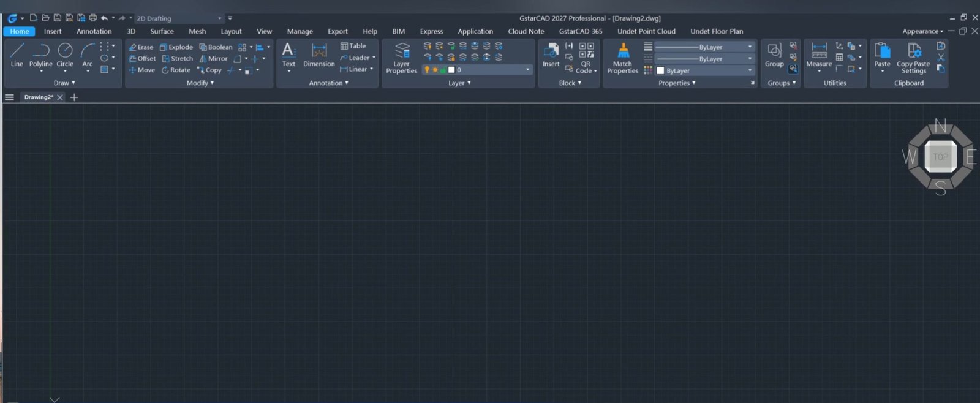
Task: Select the Rotate tool
Action: point(176,70)
